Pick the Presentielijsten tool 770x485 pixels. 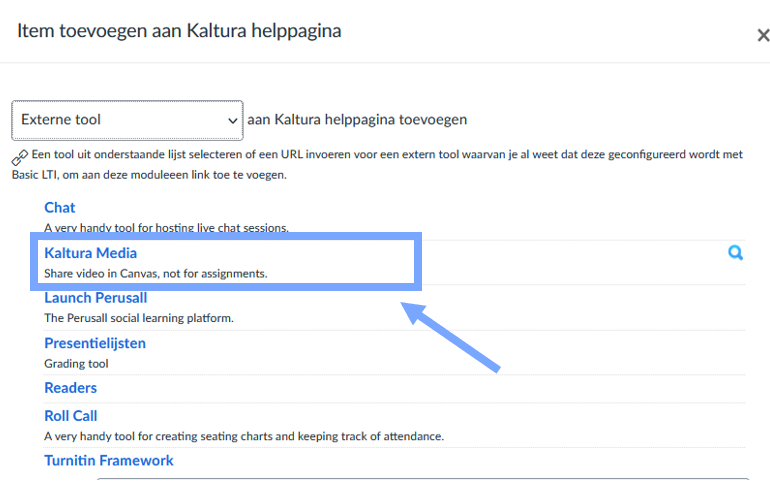(95, 343)
